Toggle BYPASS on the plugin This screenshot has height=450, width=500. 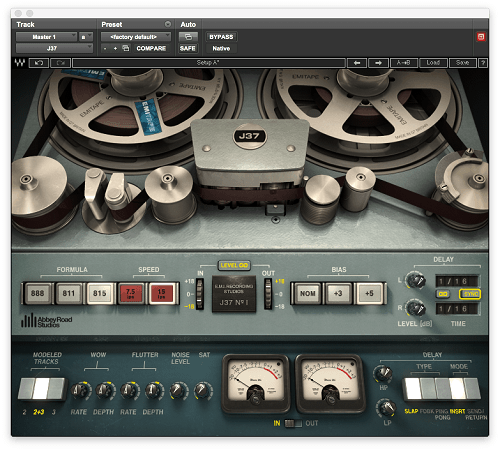(x=221, y=37)
